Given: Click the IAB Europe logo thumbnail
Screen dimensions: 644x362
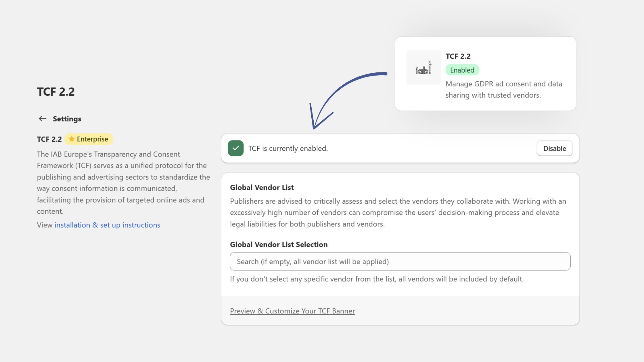Looking at the screenshot, I should click(423, 68).
